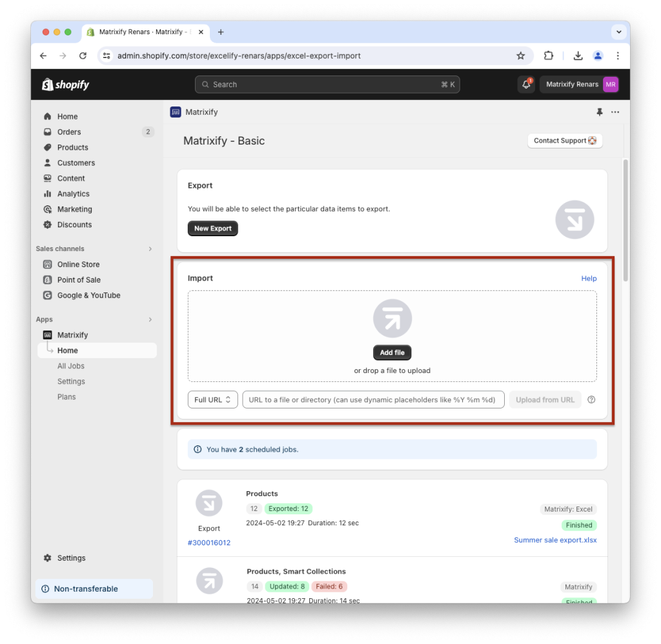Click the pin icon in the Matrixify header
661x644 pixels.
(599, 112)
